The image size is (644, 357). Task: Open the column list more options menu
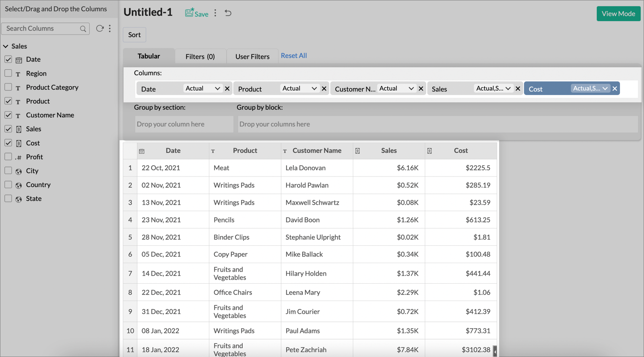(x=109, y=28)
